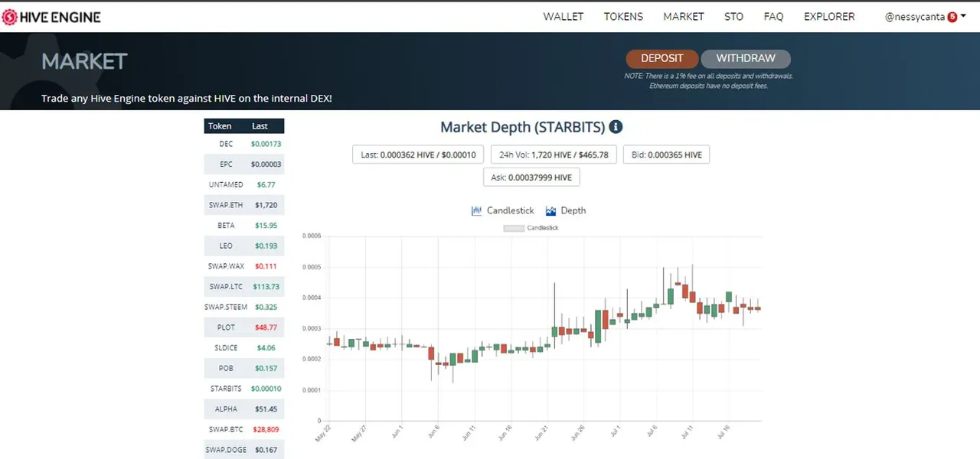
Task: Open the WALLET menu
Action: point(563,17)
